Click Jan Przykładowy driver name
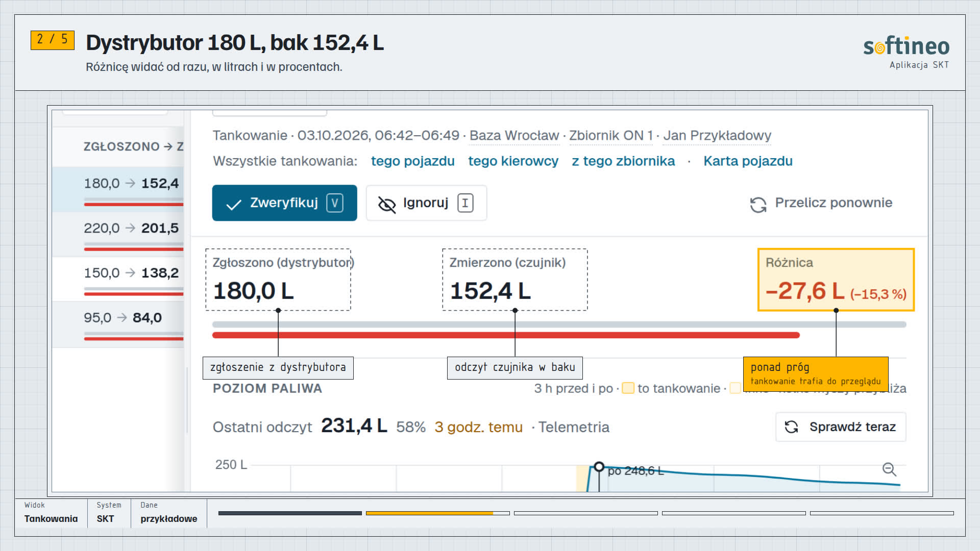 coord(717,136)
